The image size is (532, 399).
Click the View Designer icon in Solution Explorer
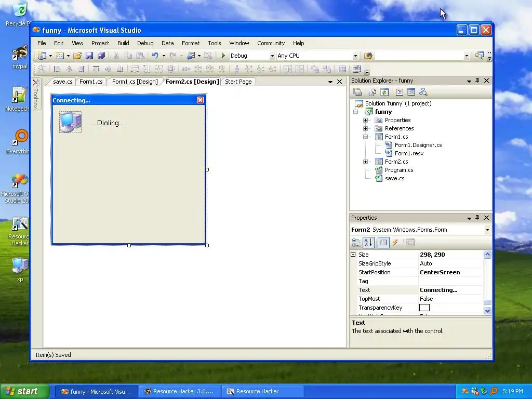411,92
